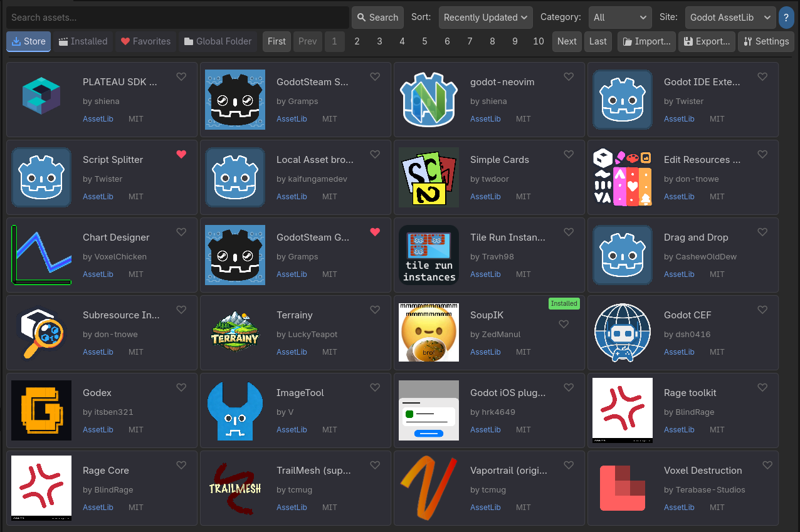
Task: Open the Rage Core asset icon
Action: click(x=41, y=488)
